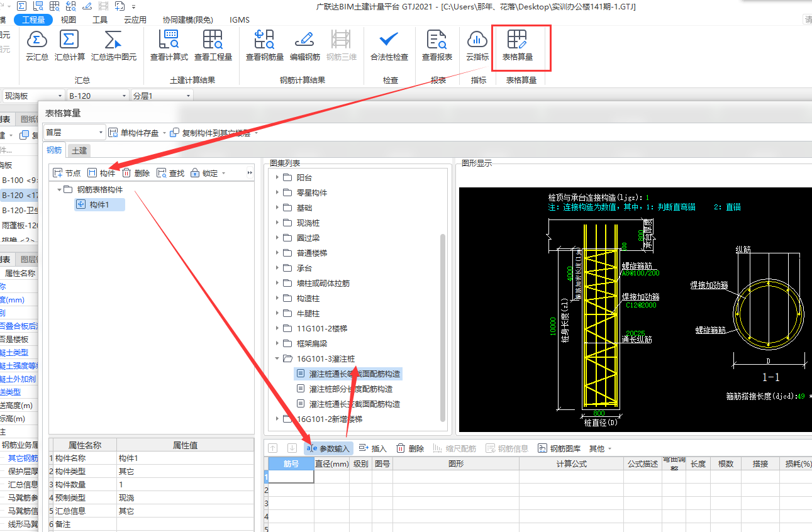Open the 其他 dropdown in the rebar toolbar

(601, 448)
